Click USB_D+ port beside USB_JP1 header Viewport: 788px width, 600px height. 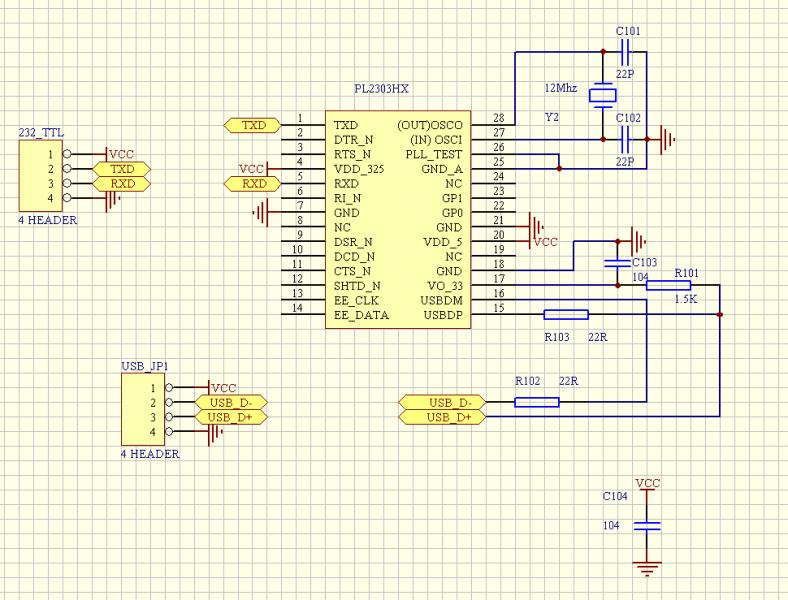[231, 417]
